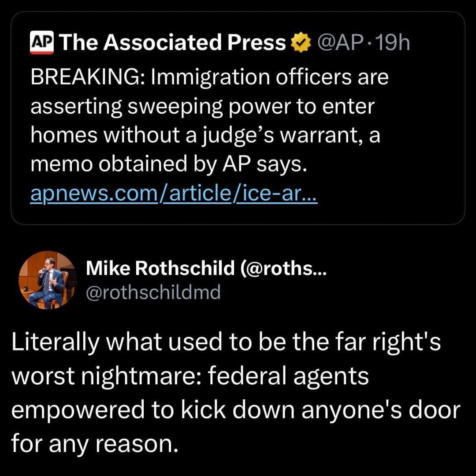The image size is (476, 476).
Task: Click the @rothschildmd handle
Action: point(153,292)
